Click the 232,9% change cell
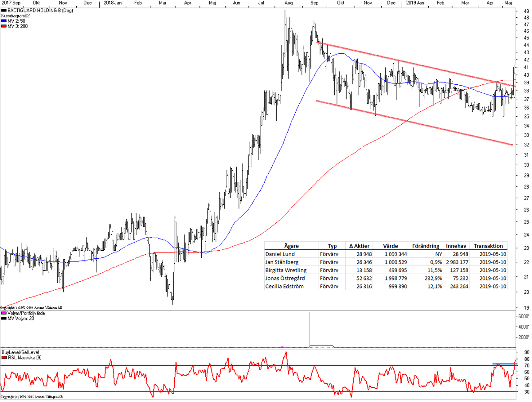 (x=432, y=278)
